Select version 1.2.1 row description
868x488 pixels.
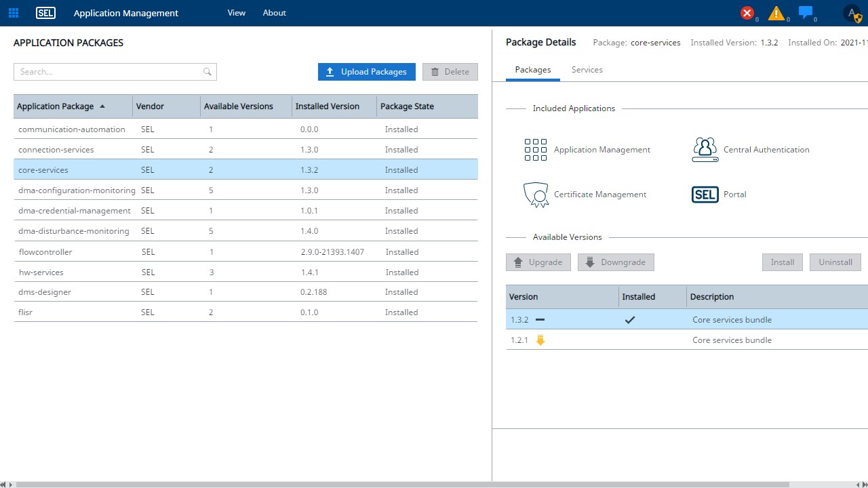coord(732,340)
